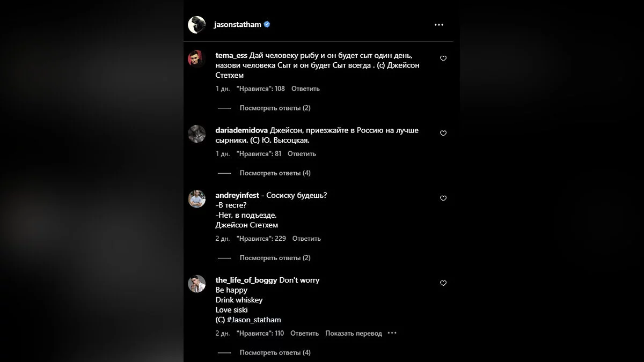Open the_life_of_boggy profile picture
The image size is (644, 362).
point(196,284)
